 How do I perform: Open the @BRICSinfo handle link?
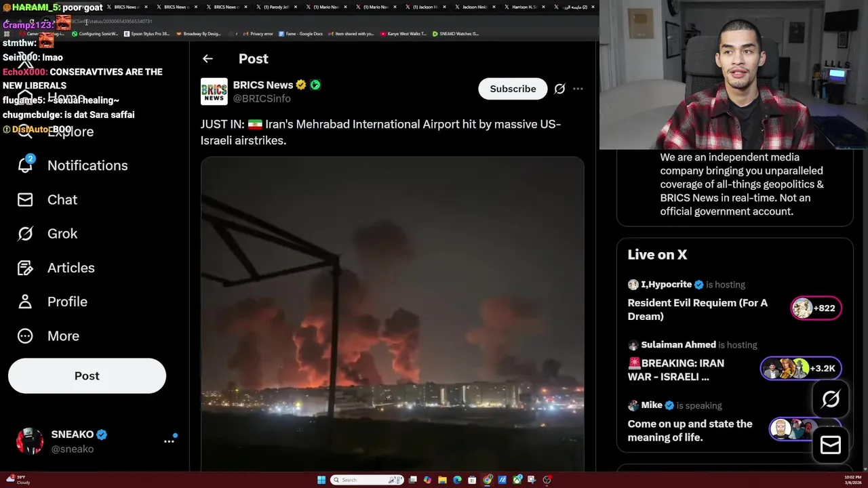coord(262,98)
